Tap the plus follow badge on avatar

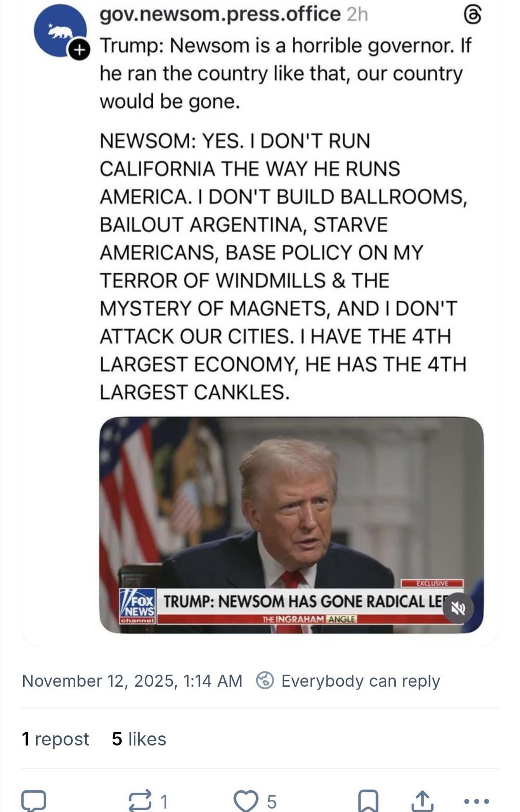tap(80, 49)
